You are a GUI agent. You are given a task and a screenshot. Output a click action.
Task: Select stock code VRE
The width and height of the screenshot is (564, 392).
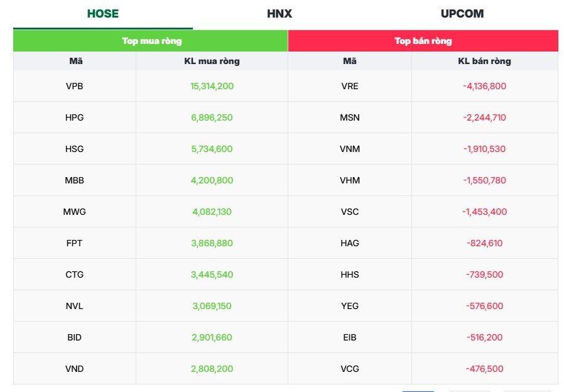tap(350, 86)
